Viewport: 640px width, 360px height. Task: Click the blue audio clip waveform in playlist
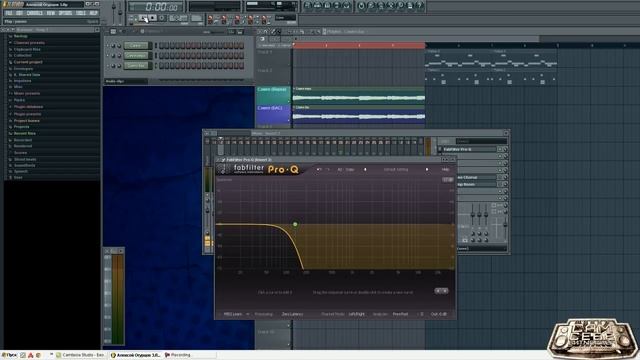tap(359, 116)
